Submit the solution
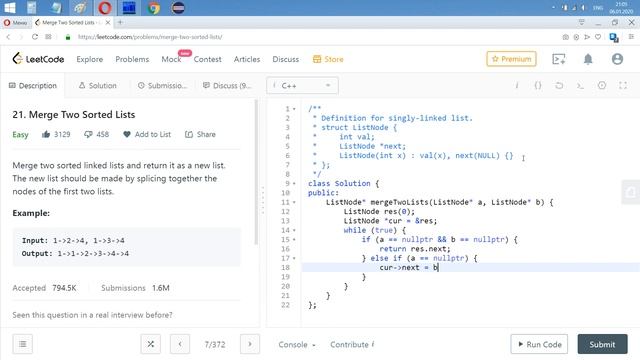The width and height of the screenshot is (640, 360). (602, 344)
